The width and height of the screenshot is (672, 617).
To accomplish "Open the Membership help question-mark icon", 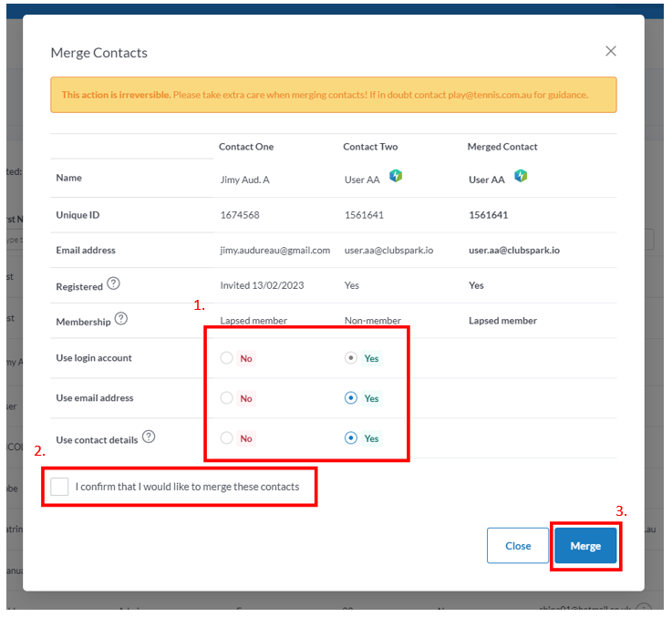I will [121, 319].
